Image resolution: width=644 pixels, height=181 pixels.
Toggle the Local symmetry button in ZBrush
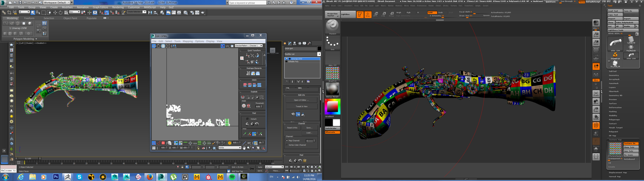[x=596, y=67]
